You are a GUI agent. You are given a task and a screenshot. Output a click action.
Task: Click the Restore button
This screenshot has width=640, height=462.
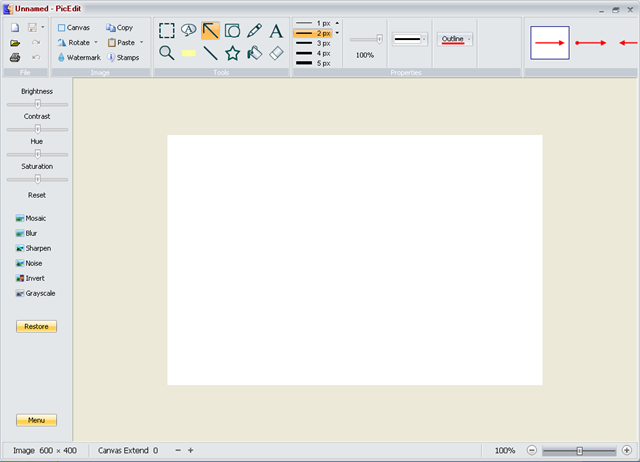tap(37, 326)
